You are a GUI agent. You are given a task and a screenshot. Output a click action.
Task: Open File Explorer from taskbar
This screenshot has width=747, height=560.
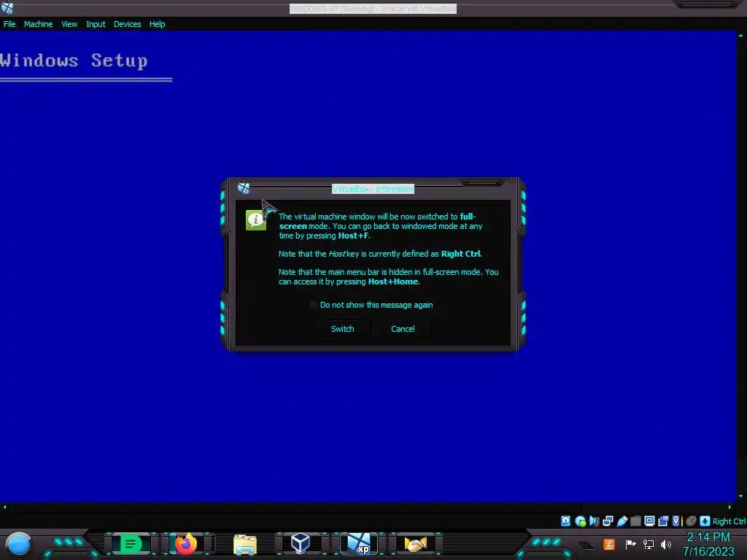click(x=245, y=544)
